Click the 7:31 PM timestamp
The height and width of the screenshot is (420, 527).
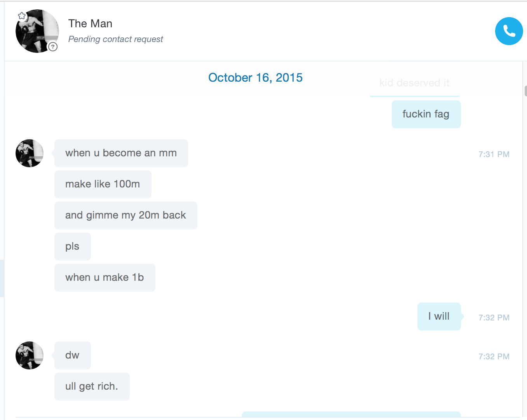coord(494,154)
